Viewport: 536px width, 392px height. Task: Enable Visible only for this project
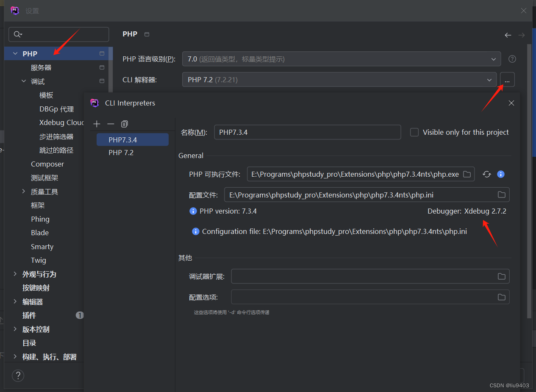point(414,132)
